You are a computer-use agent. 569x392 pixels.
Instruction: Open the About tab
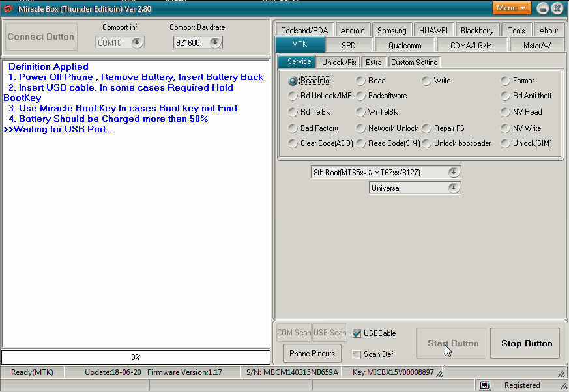[548, 30]
